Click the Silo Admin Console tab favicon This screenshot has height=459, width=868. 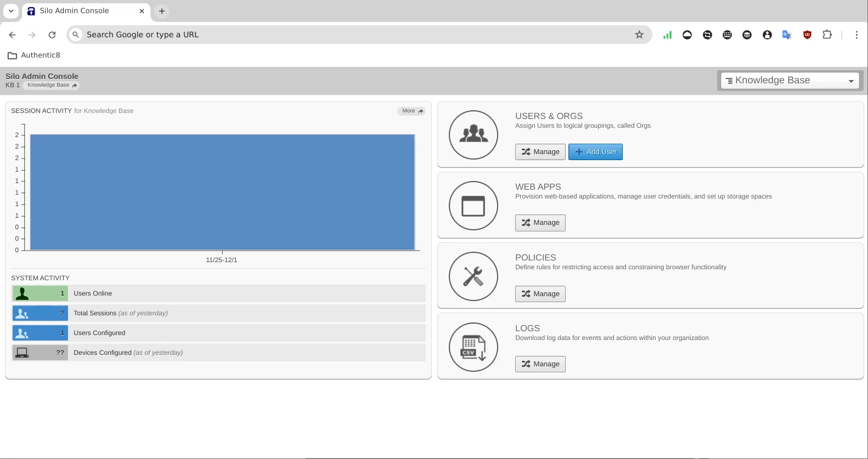point(31,11)
